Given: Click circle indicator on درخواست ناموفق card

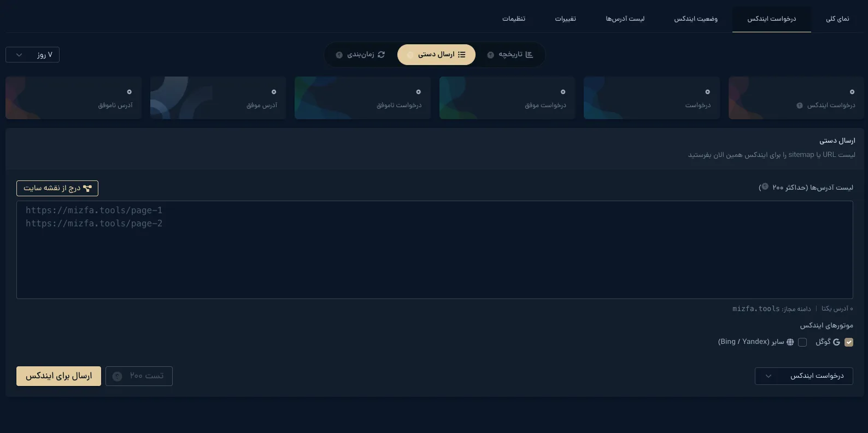Looking at the screenshot, I should tap(418, 92).
